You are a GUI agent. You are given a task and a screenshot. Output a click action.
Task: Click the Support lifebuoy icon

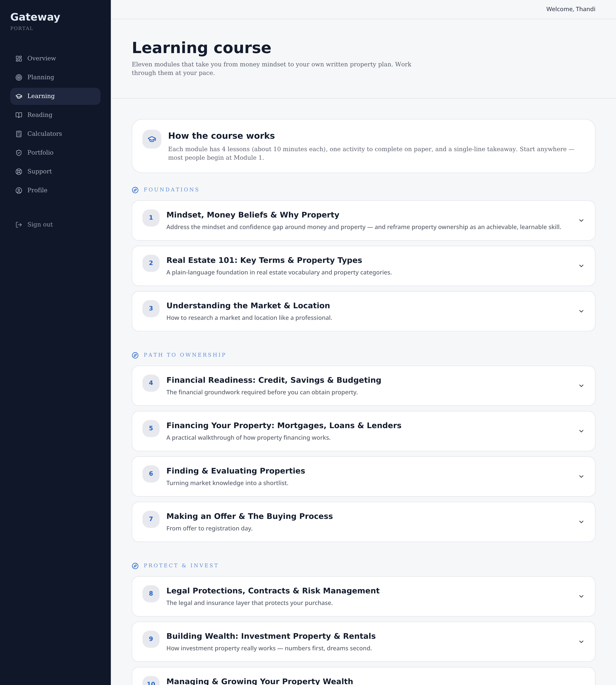19,172
